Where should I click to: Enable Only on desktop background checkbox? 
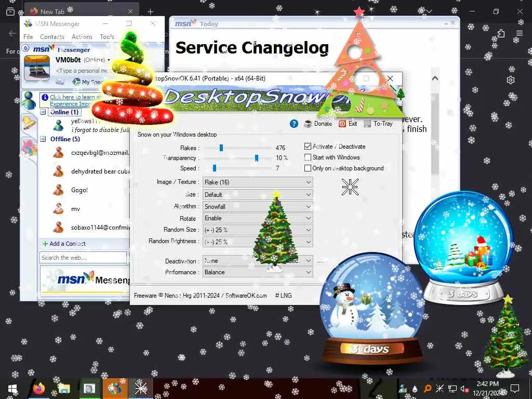click(x=308, y=168)
